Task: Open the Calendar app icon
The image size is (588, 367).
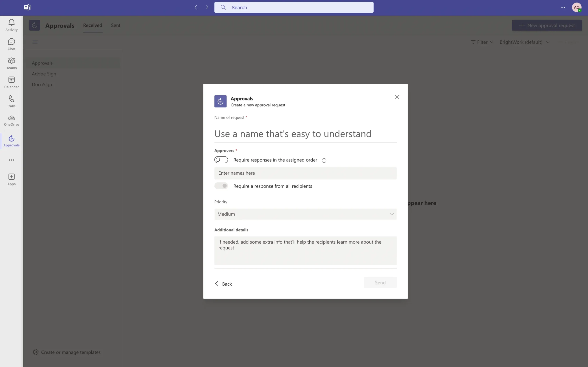Action: pyautogui.click(x=11, y=82)
